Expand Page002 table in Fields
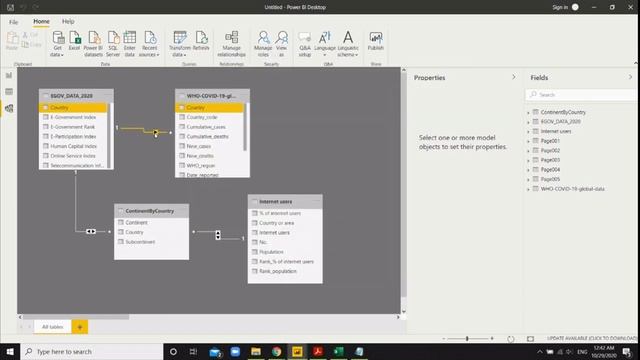This screenshot has width=640, height=360. pyautogui.click(x=528, y=151)
